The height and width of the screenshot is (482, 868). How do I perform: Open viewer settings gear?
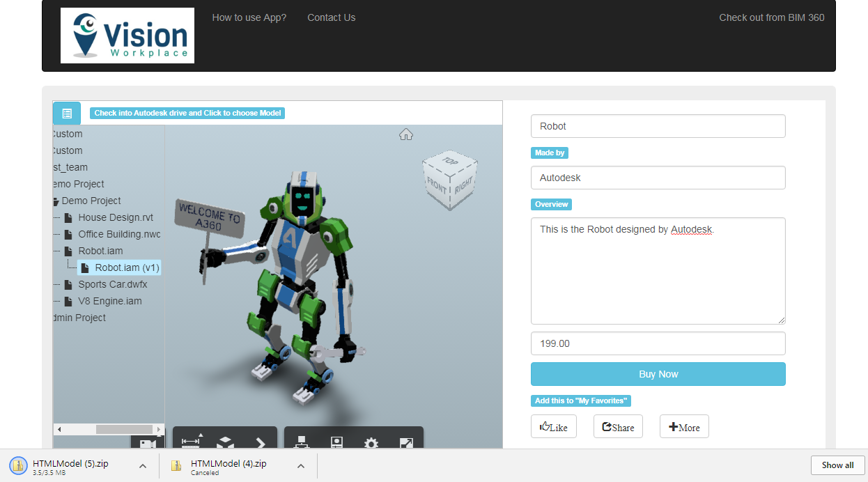point(371,443)
